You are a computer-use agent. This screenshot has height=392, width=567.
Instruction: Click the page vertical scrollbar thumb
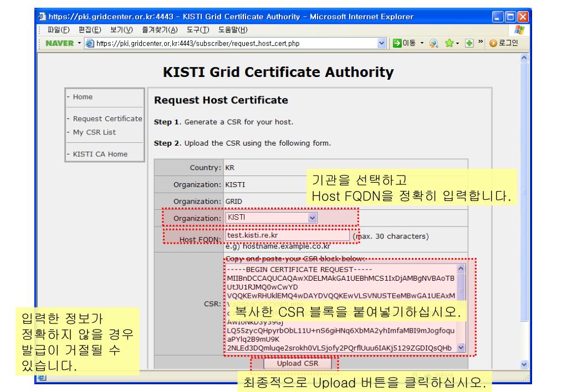pyautogui.click(x=524, y=192)
